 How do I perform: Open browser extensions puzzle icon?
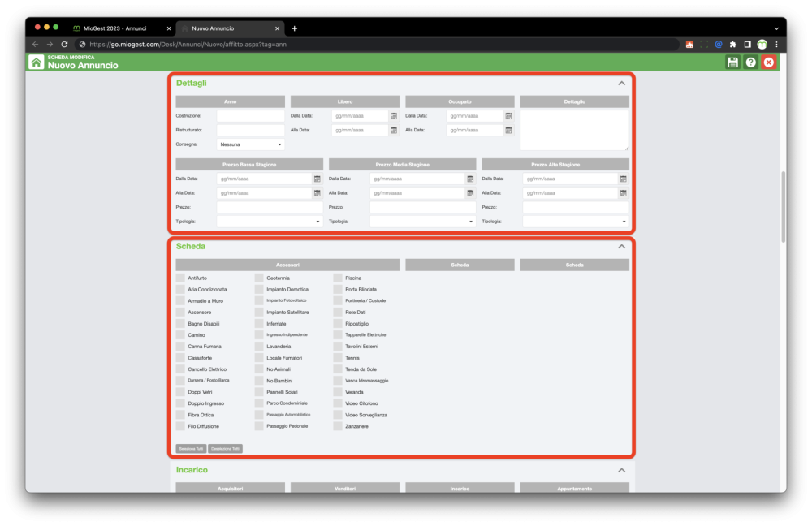(732, 45)
